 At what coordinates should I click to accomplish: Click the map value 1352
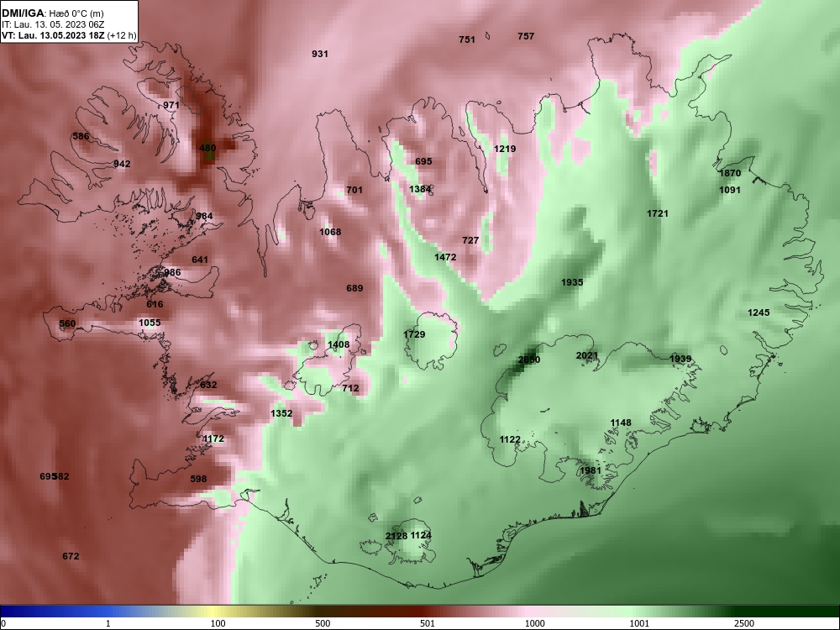(x=281, y=413)
